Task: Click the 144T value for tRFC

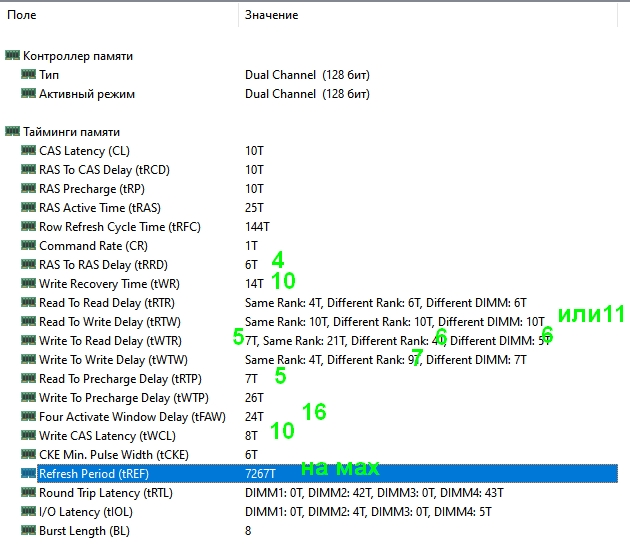Action: (257, 227)
